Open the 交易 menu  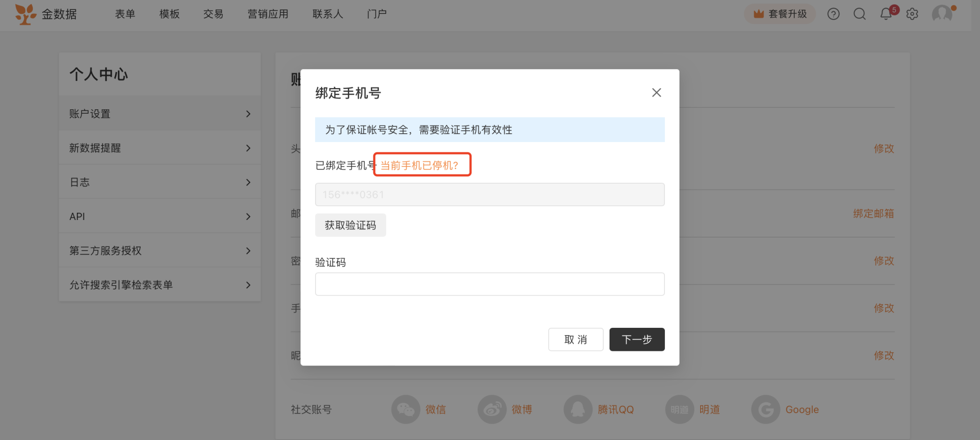214,14
